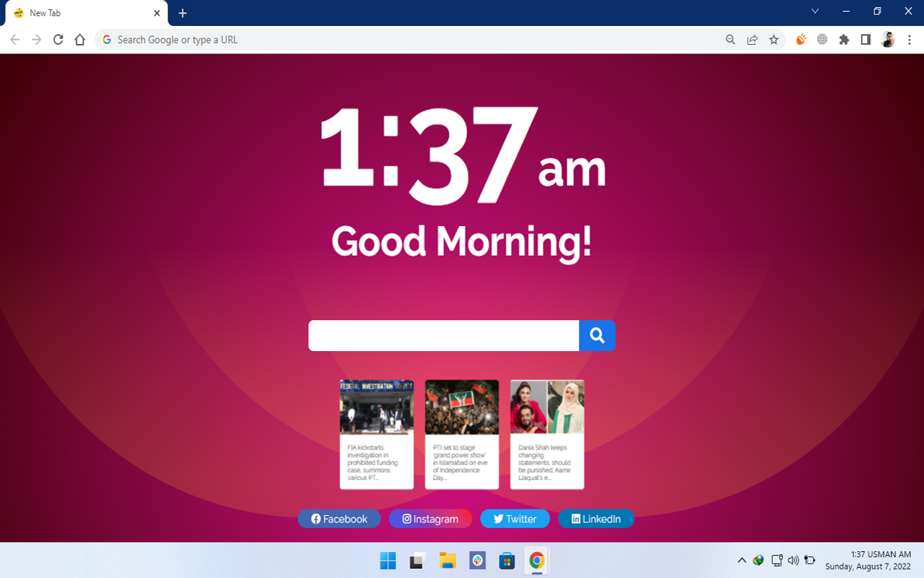This screenshot has height=578, width=924.
Task: Open the tab search chevron
Action: pyautogui.click(x=815, y=11)
